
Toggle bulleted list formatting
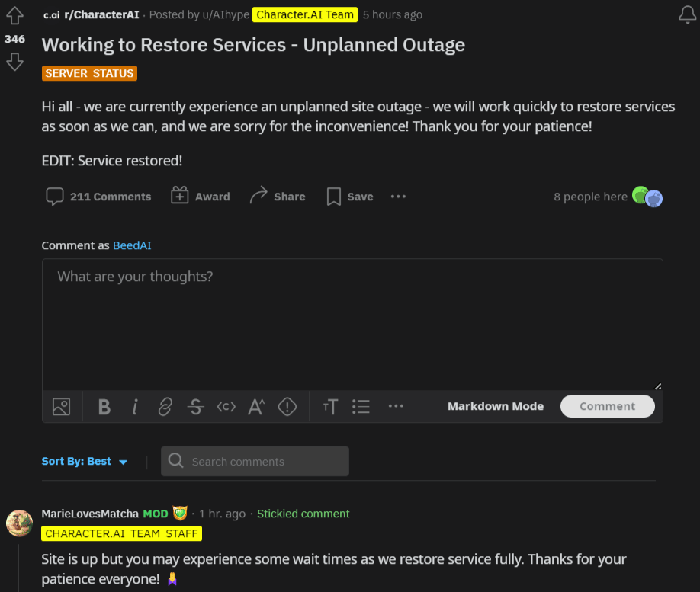(x=361, y=406)
